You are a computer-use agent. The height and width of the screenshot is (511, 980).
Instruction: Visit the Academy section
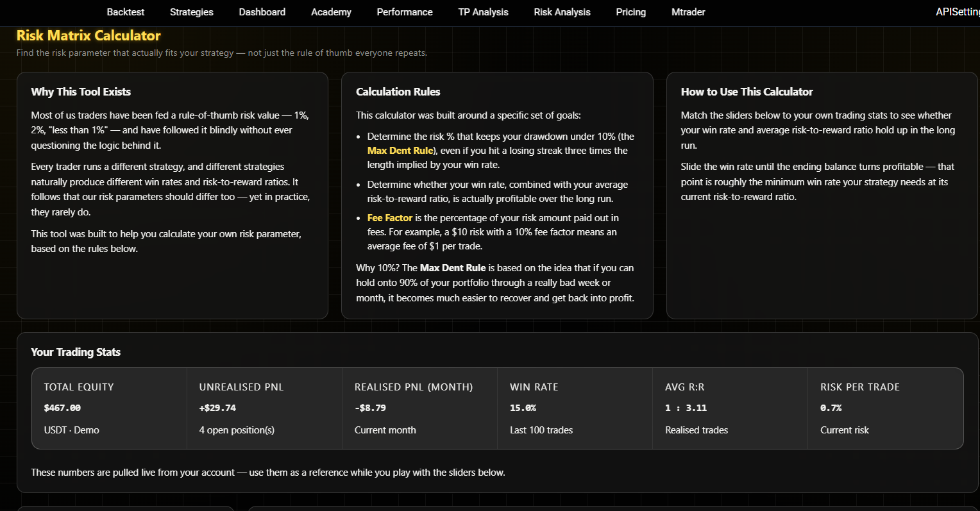click(x=331, y=12)
